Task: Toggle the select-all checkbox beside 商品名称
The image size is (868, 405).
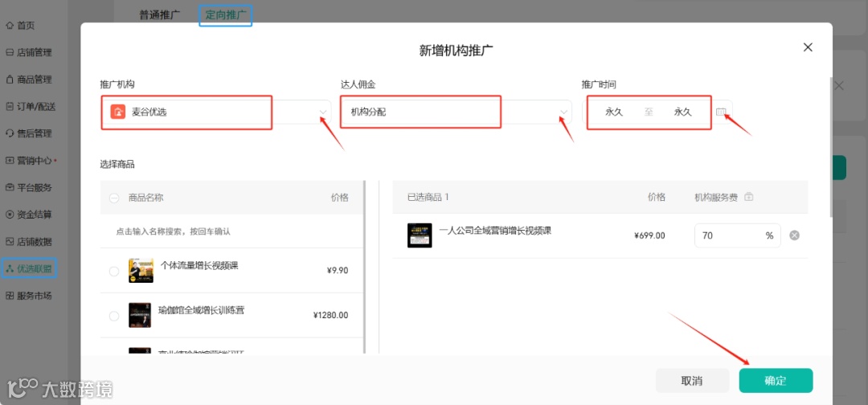Action: point(114,198)
